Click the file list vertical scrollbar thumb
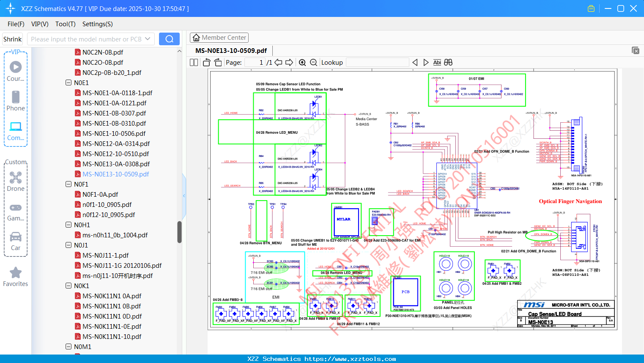This screenshot has width=644, height=363. coord(179,232)
